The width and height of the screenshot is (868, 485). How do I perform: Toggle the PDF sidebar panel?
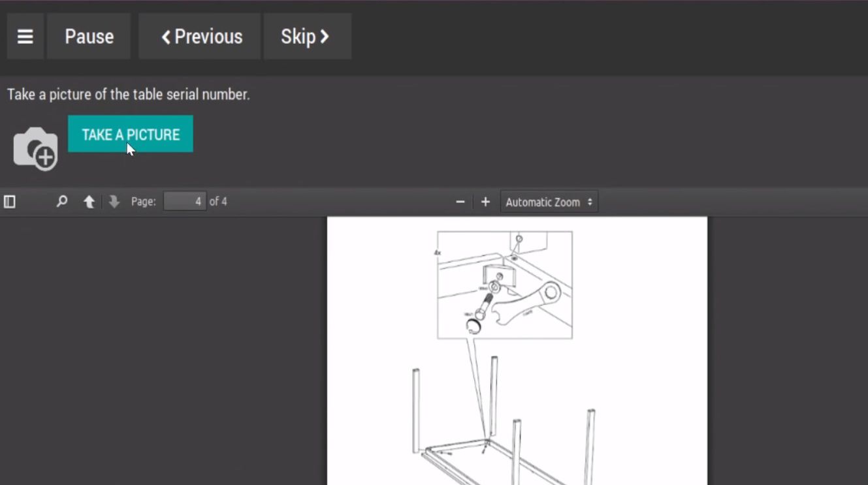pos(10,202)
